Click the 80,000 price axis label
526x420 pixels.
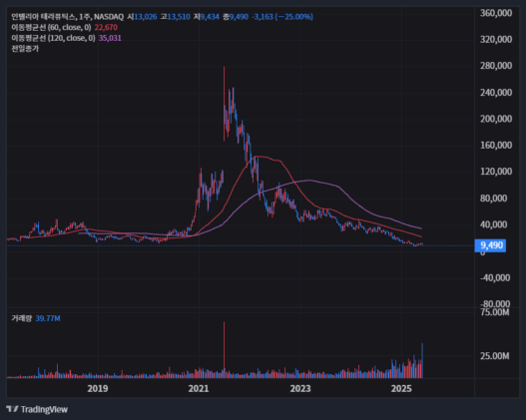[494, 199]
